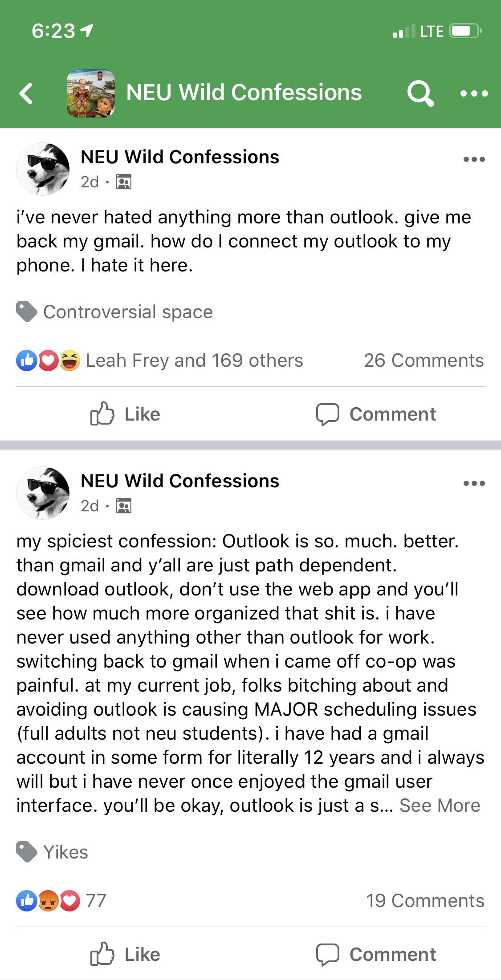The image size is (501, 980).
Task: Tap the back arrow in header
Action: point(26,93)
